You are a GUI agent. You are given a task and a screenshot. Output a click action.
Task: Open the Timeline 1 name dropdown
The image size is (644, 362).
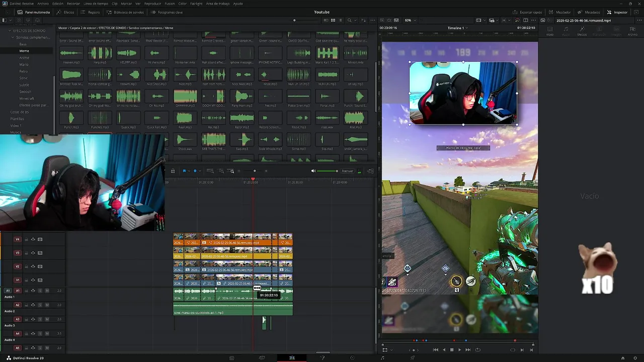[x=458, y=28]
